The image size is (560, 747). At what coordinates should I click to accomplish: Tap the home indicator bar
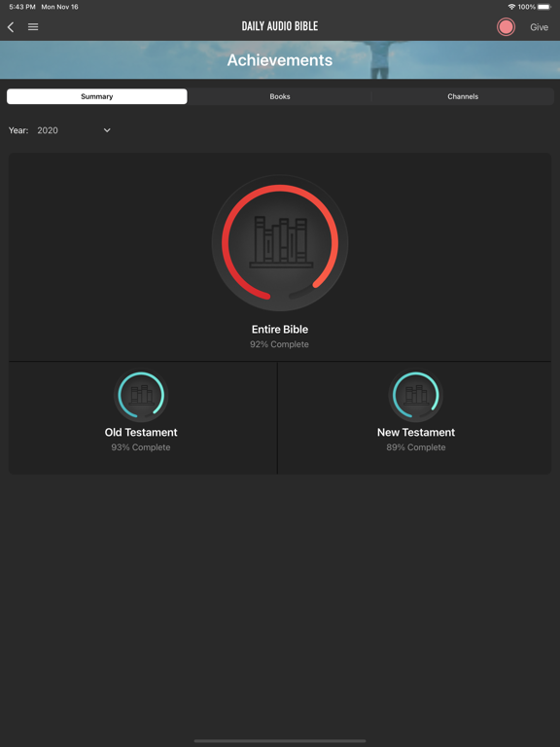tap(280, 741)
